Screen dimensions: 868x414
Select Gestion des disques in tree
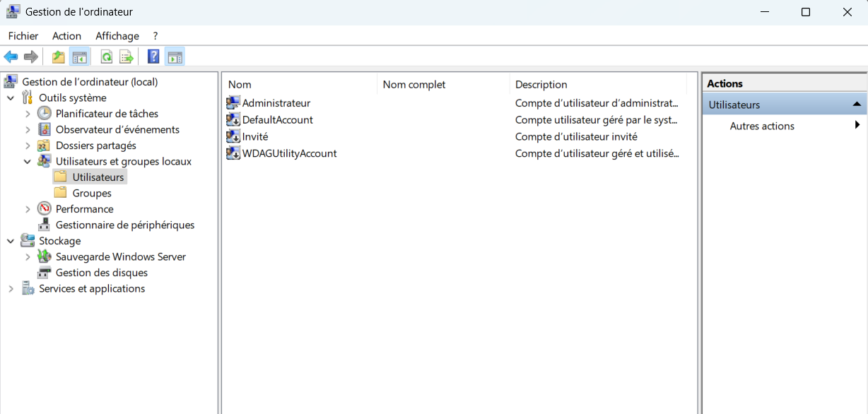101,273
